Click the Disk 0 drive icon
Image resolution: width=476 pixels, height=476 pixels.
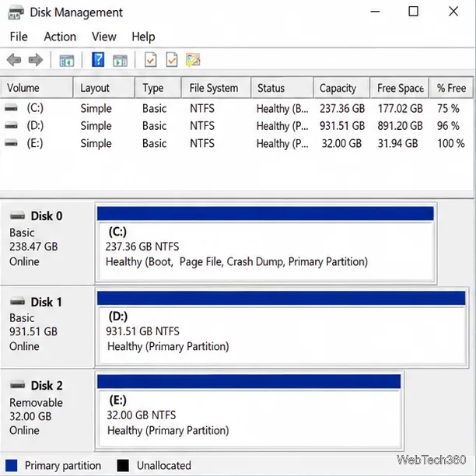[x=17, y=215]
